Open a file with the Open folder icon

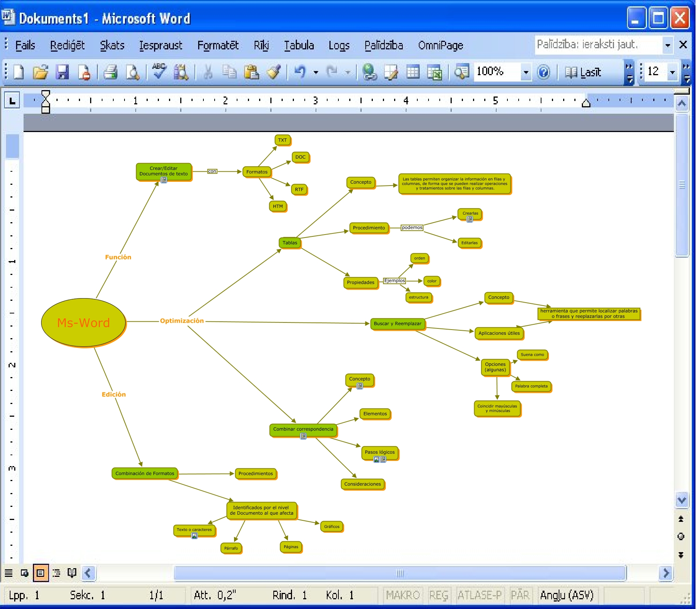tap(40, 72)
